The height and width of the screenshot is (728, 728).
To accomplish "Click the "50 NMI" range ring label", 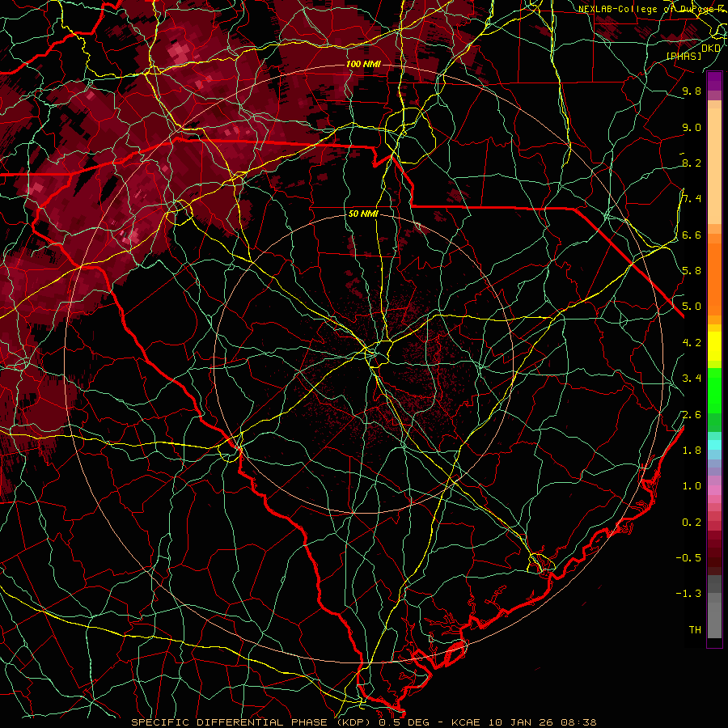I will pyautogui.click(x=363, y=214).
